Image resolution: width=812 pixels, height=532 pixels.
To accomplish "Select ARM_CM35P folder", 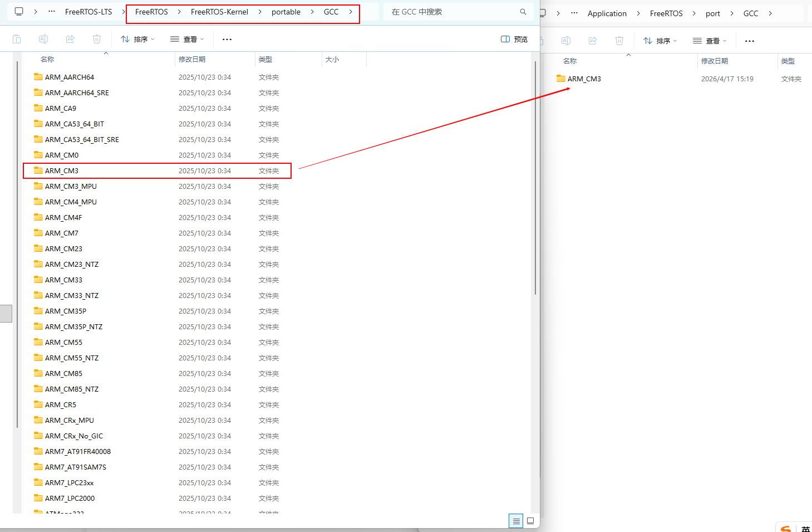I will 66,311.
